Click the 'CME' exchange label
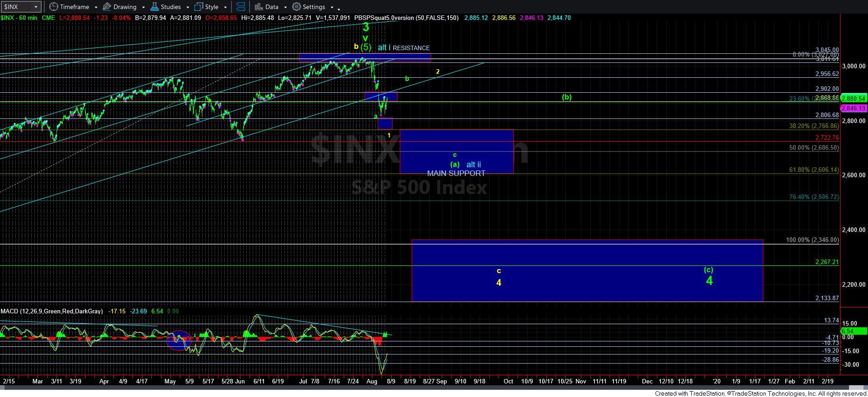The image size is (868, 397). click(48, 18)
